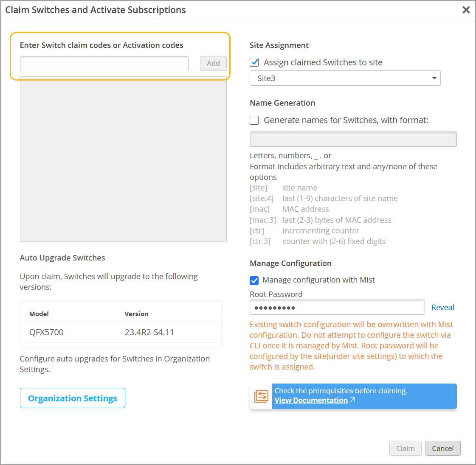The image size is (476, 465).
Task: Click the documentation stack icon
Action: coord(261,396)
